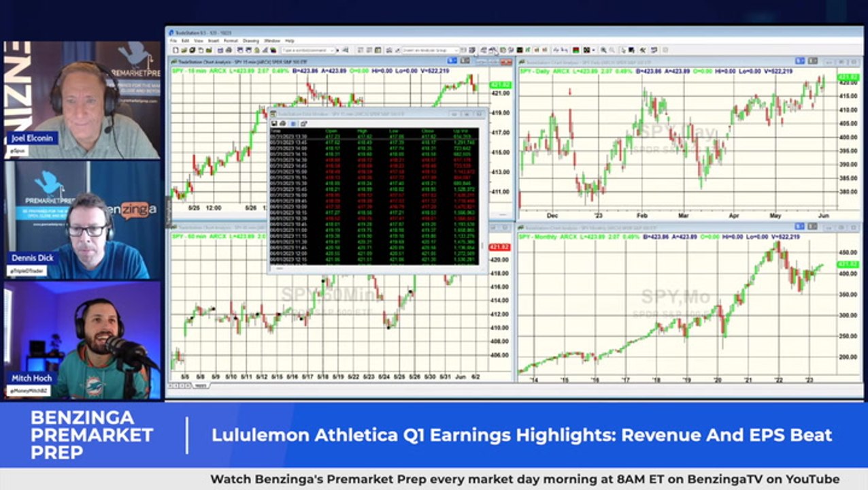Open the Help menu
This screenshot has width=868, height=490.
(290, 40)
